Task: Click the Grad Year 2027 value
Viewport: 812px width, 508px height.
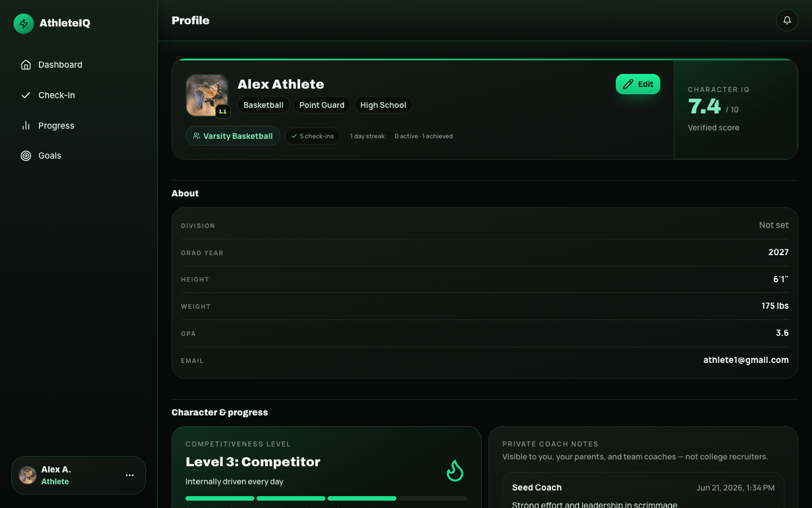Action: [x=778, y=252]
